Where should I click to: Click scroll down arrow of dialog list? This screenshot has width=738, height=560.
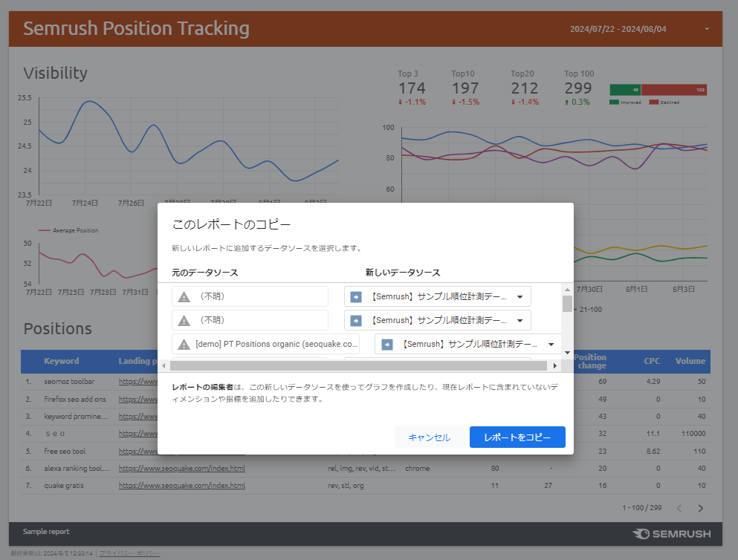567,353
